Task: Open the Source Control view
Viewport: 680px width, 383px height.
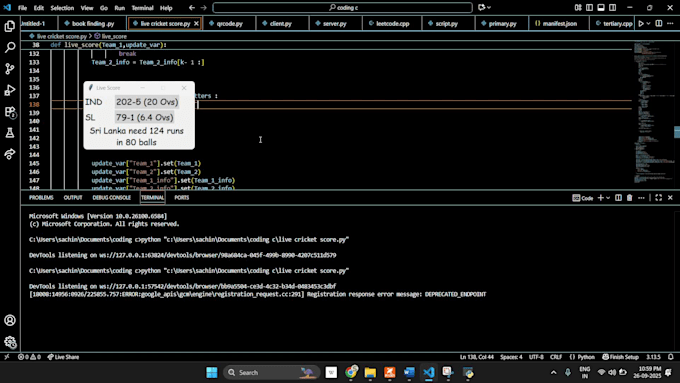Action: [10, 69]
